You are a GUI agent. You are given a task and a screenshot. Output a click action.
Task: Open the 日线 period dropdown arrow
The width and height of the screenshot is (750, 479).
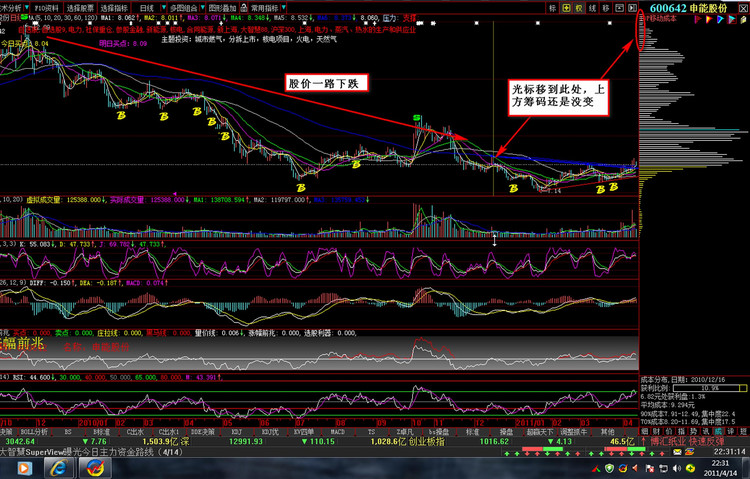pos(164,8)
